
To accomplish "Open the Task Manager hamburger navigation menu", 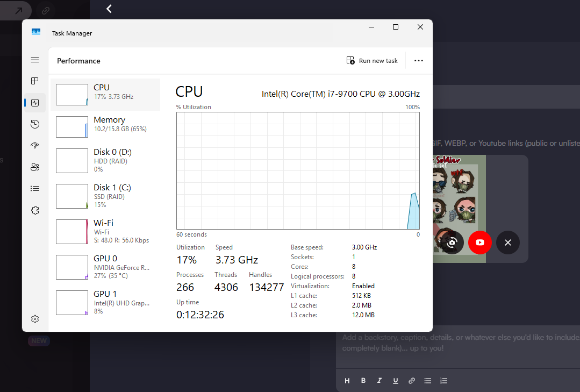I will point(35,60).
